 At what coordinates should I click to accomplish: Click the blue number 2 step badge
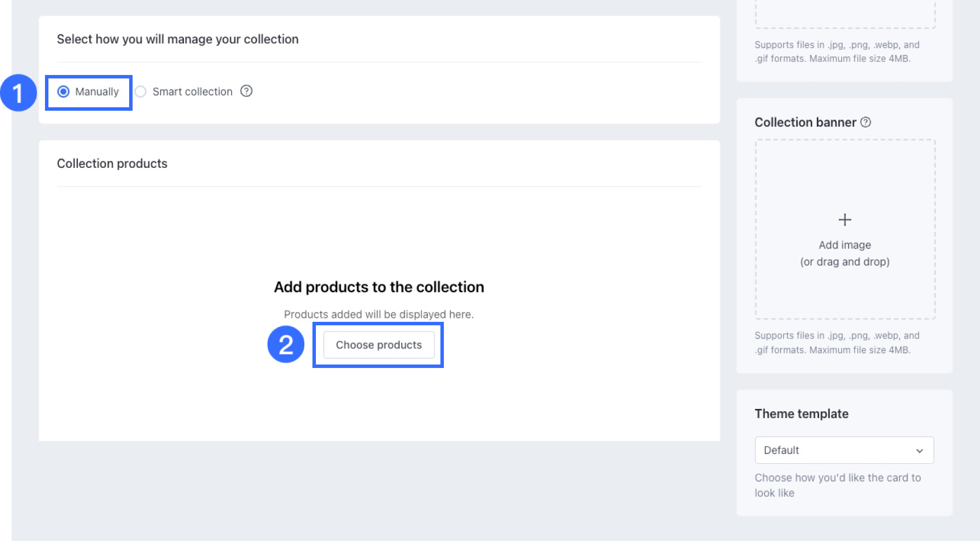[286, 345]
